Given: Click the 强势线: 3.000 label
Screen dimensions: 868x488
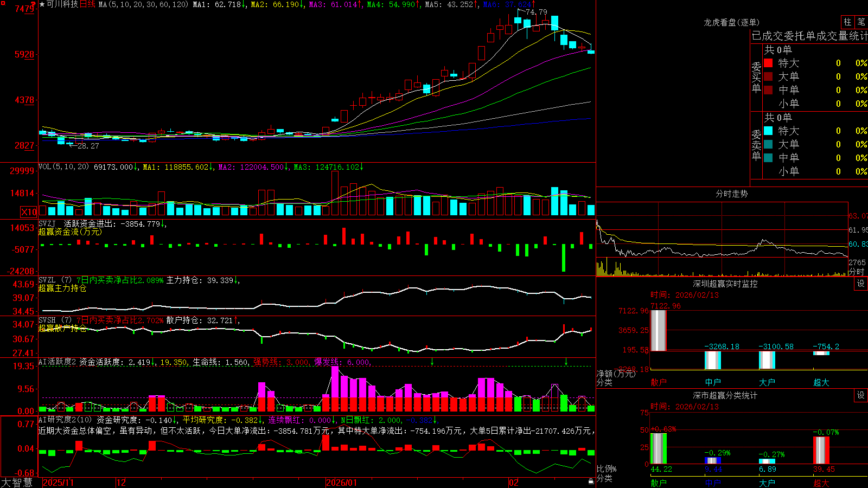Looking at the screenshot, I should click(x=281, y=362).
